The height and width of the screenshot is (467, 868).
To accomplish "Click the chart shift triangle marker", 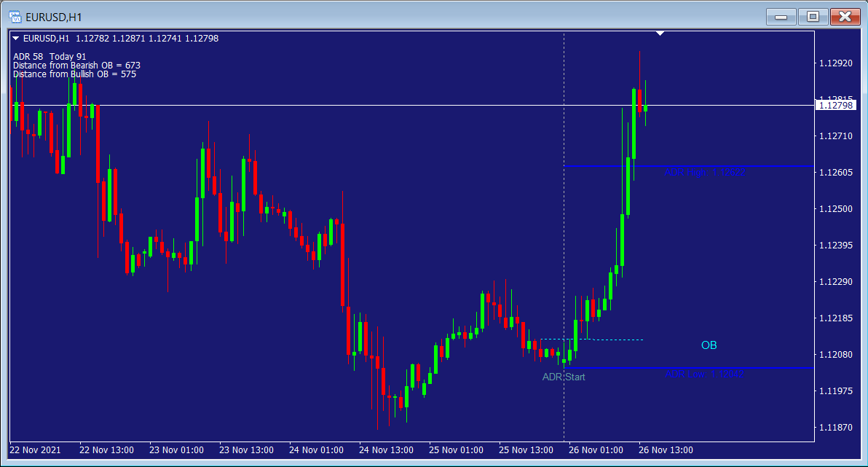I will [x=660, y=34].
